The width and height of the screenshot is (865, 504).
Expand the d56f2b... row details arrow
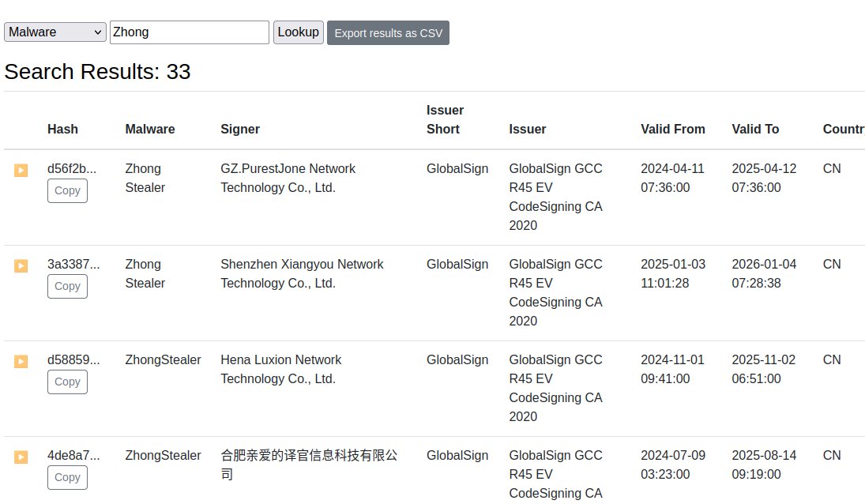click(x=21, y=170)
